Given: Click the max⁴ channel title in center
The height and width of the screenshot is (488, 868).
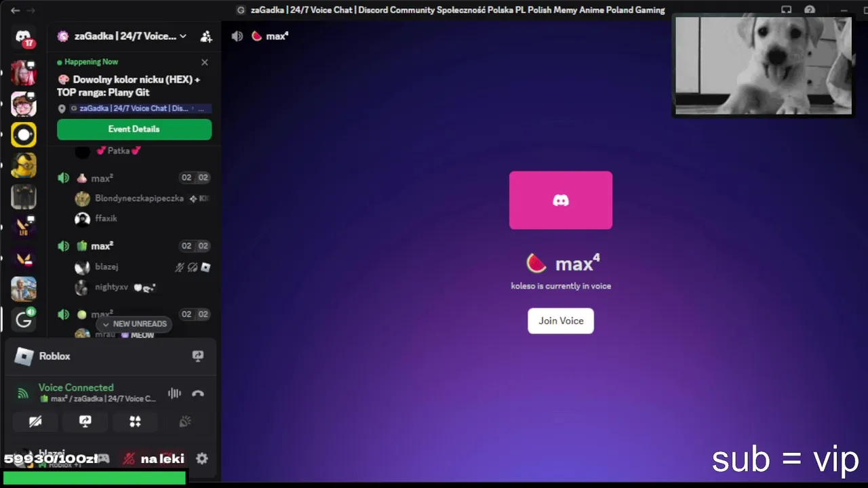Looking at the screenshot, I should point(578,264).
